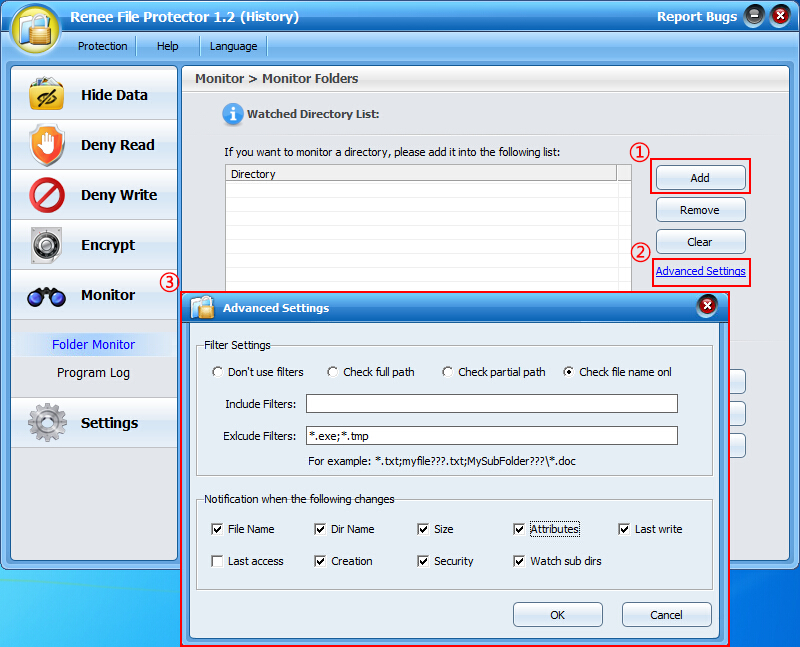Click the Encrypt safe icon
The width and height of the screenshot is (800, 647).
(47, 245)
